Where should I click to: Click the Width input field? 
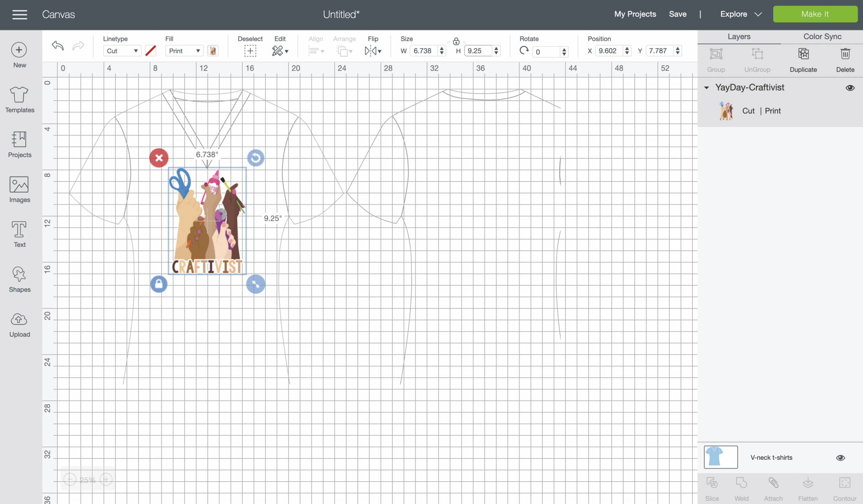coord(424,51)
